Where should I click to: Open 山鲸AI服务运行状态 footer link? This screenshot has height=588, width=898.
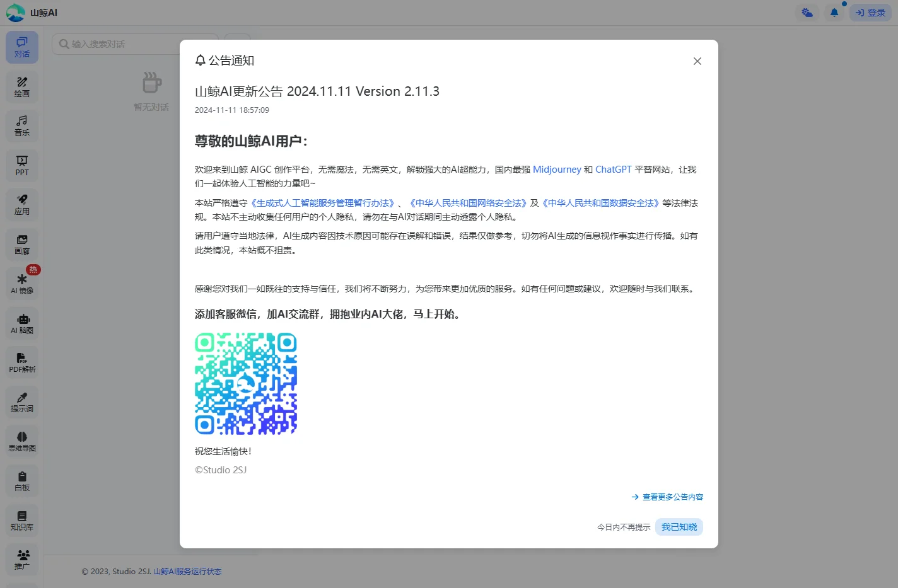coord(187,572)
